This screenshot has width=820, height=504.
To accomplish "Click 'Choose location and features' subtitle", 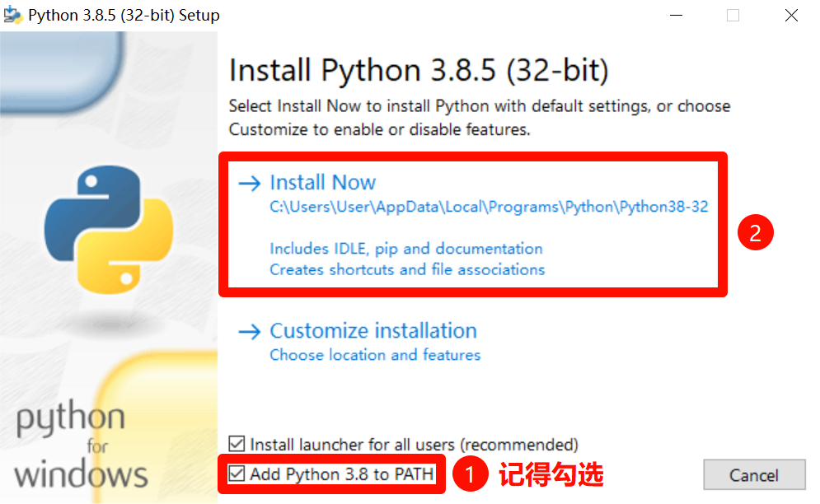I will [x=375, y=355].
